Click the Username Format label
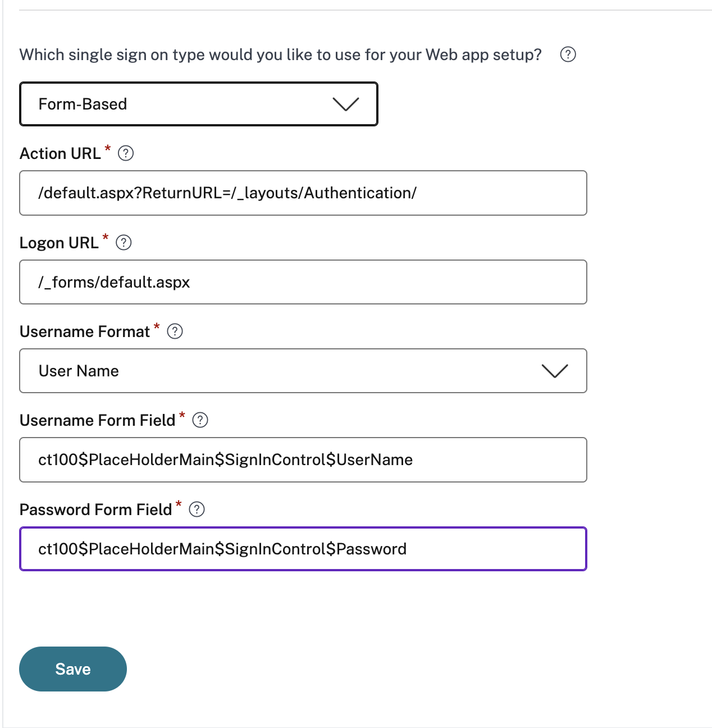 click(85, 332)
